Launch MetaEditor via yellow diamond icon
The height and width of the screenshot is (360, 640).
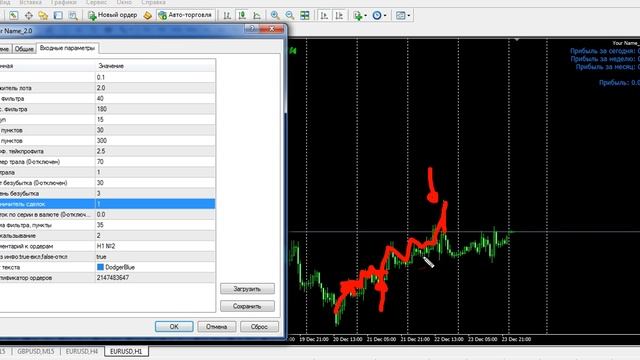point(147,16)
